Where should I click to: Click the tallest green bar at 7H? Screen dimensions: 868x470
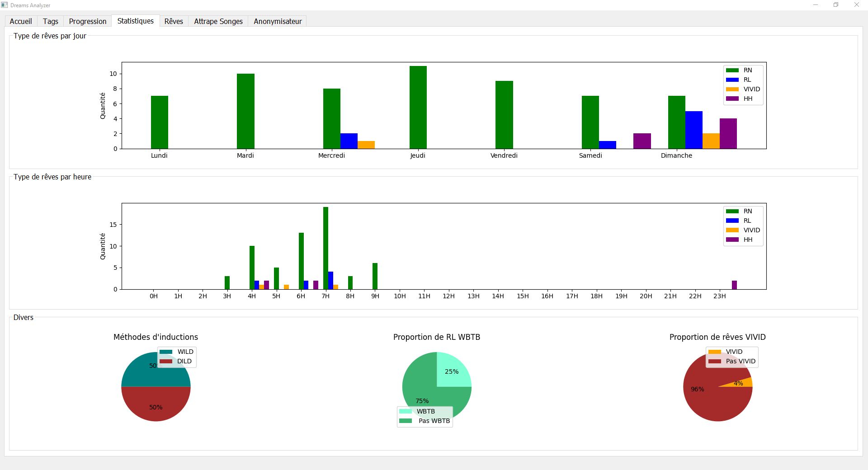point(325,248)
